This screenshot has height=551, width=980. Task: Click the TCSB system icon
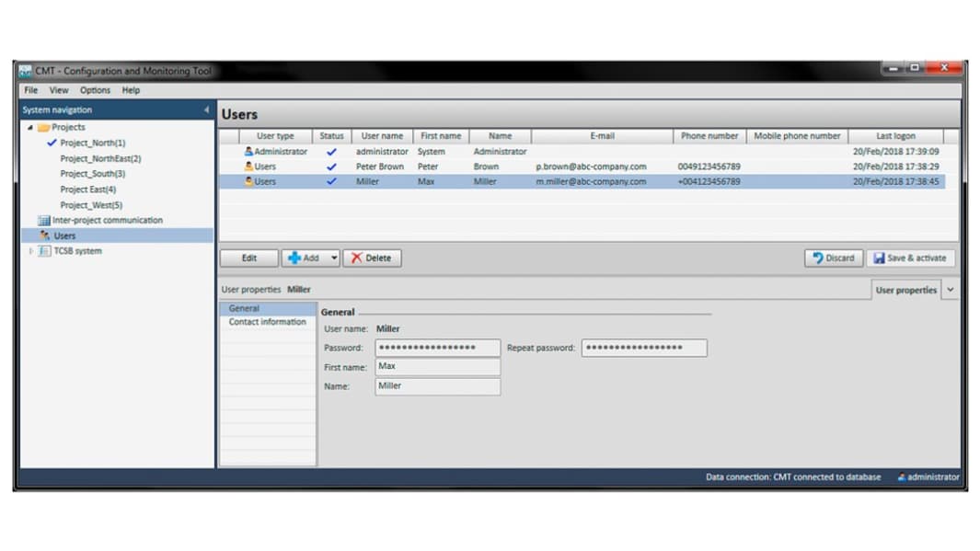click(44, 251)
